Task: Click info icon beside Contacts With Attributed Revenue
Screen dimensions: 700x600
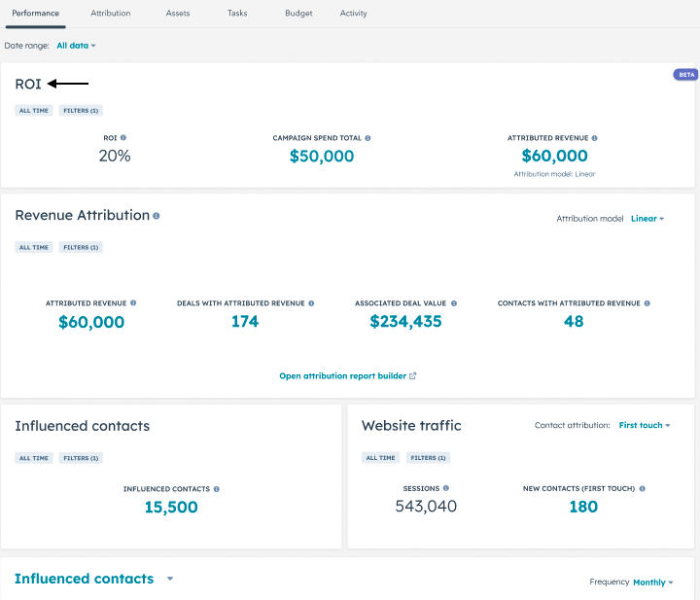Action: click(647, 303)
